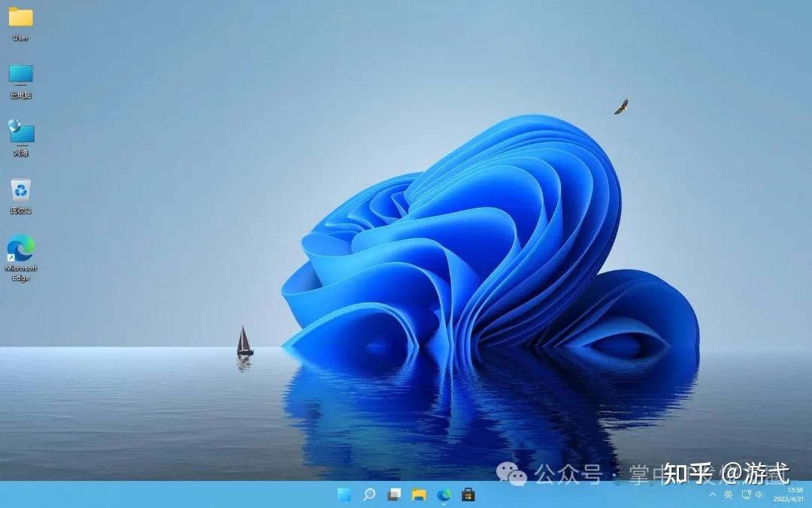Open the volume speaker tray icon
Screen dimensions: 812x508
[x=759, y=494]
